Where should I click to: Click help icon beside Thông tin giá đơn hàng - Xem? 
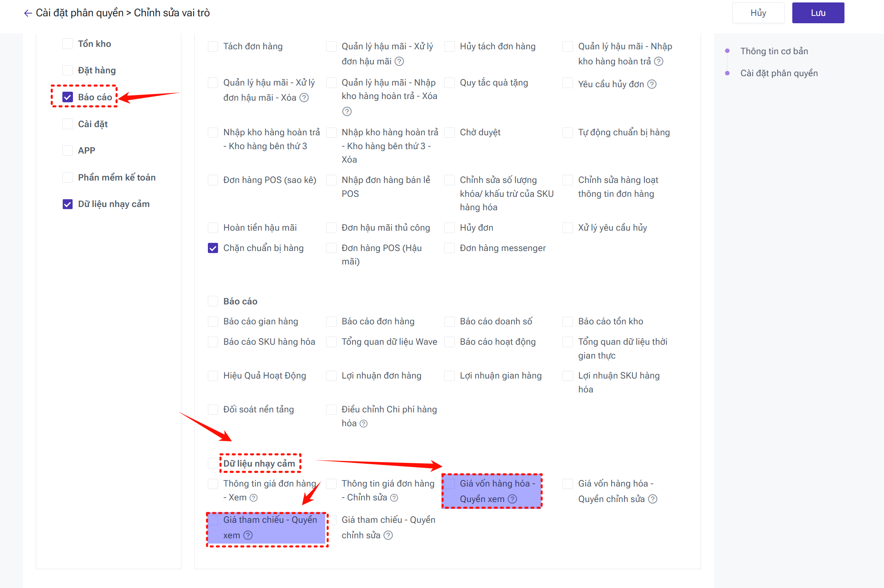254,498
